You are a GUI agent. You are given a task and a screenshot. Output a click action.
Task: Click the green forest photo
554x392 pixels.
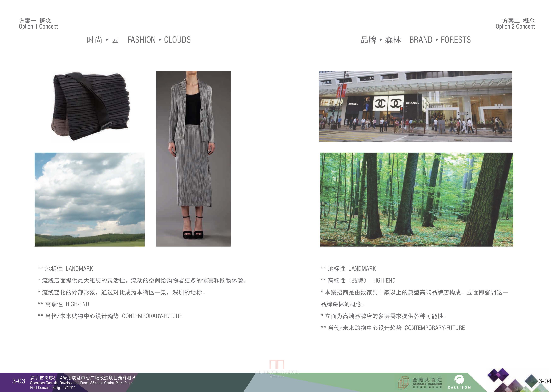[416, 199]
